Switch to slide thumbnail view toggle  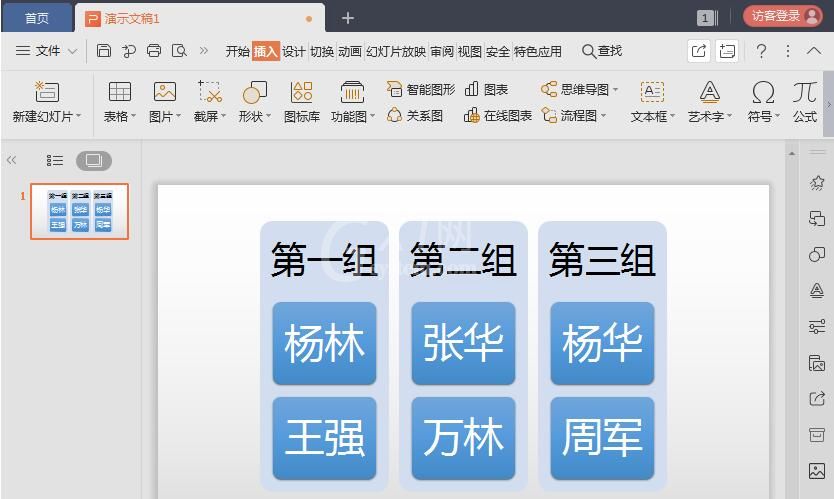94,161
